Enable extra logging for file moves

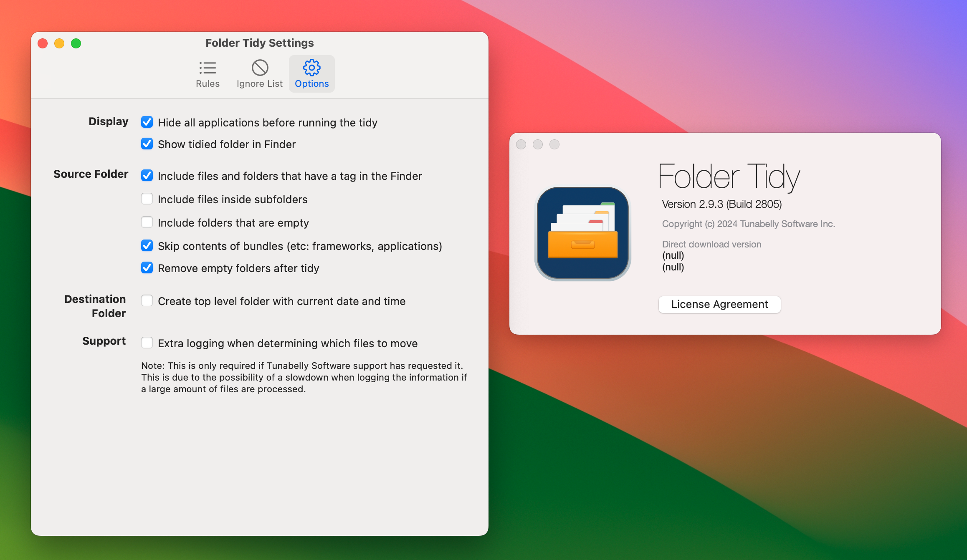[x=147, y=343]
